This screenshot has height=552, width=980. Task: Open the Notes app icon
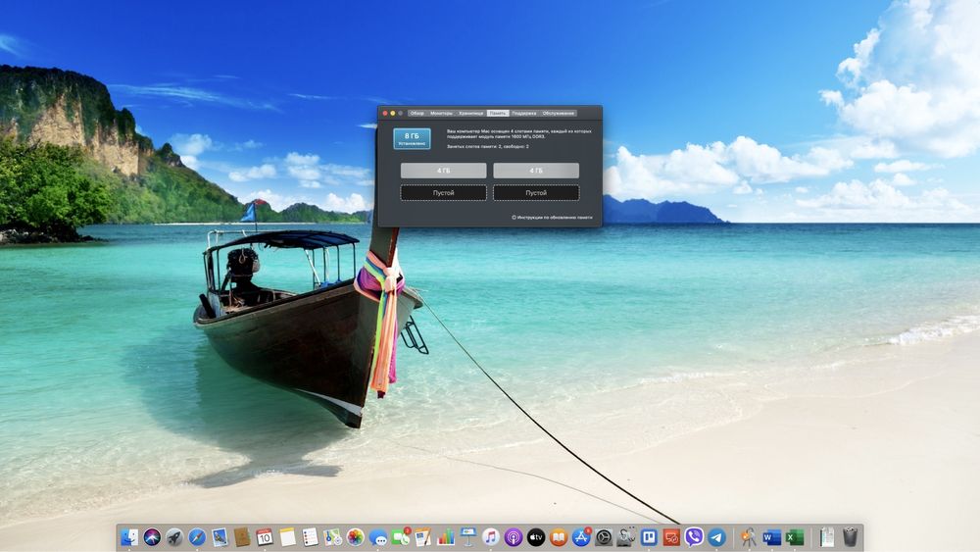(287, 537)
